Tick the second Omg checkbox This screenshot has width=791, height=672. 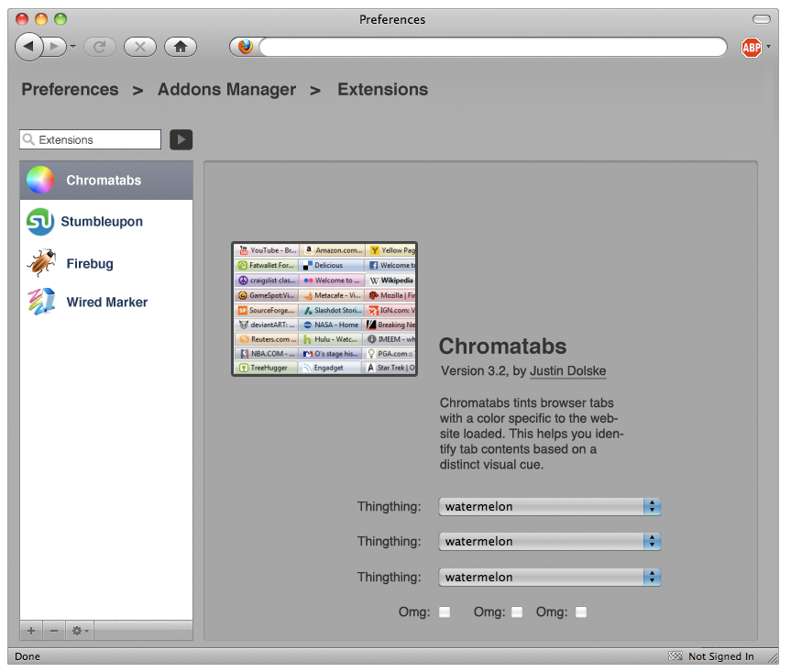pyautogui.click(x=517, y=612)
